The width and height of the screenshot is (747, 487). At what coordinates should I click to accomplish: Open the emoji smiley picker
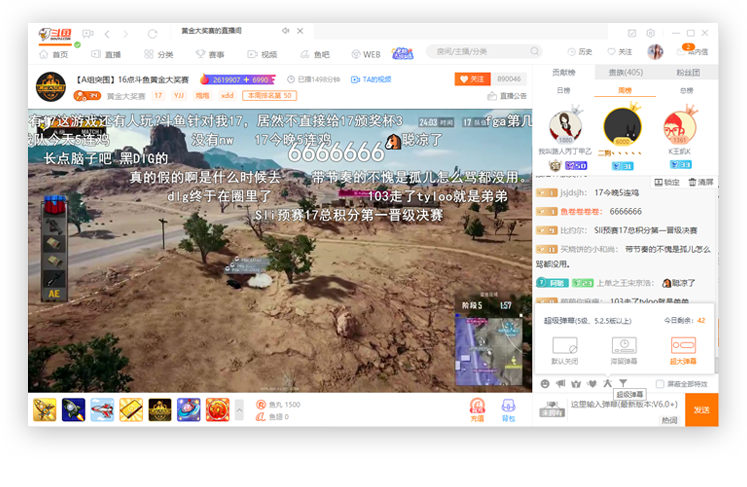coord(545,384)
